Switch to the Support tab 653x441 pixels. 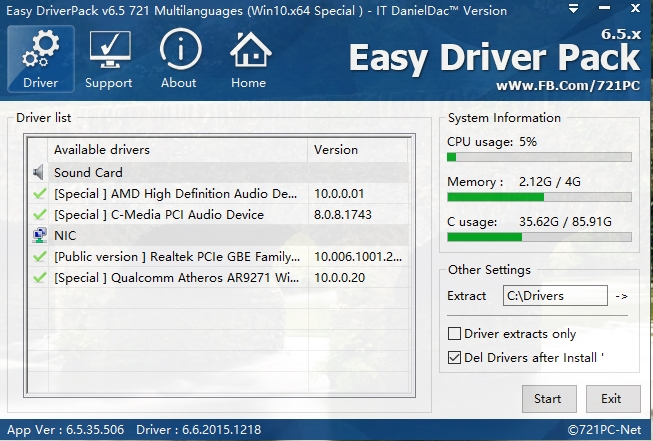click(109, 59)
